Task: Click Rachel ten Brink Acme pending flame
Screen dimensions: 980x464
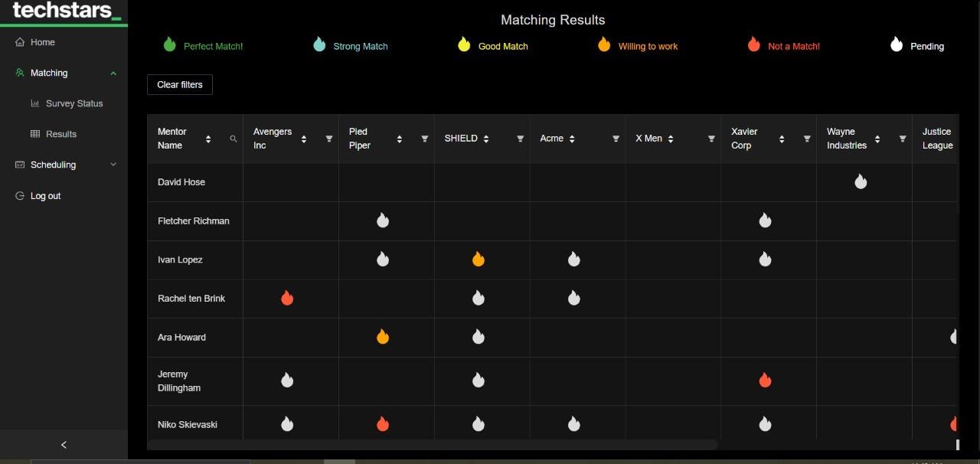Action: point(574,298)
